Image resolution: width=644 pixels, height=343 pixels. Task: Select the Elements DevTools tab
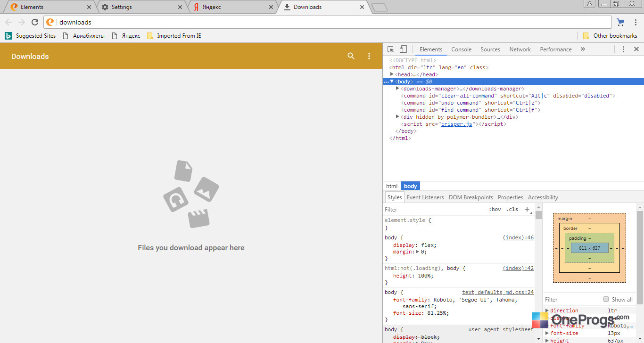click(431, 49)
